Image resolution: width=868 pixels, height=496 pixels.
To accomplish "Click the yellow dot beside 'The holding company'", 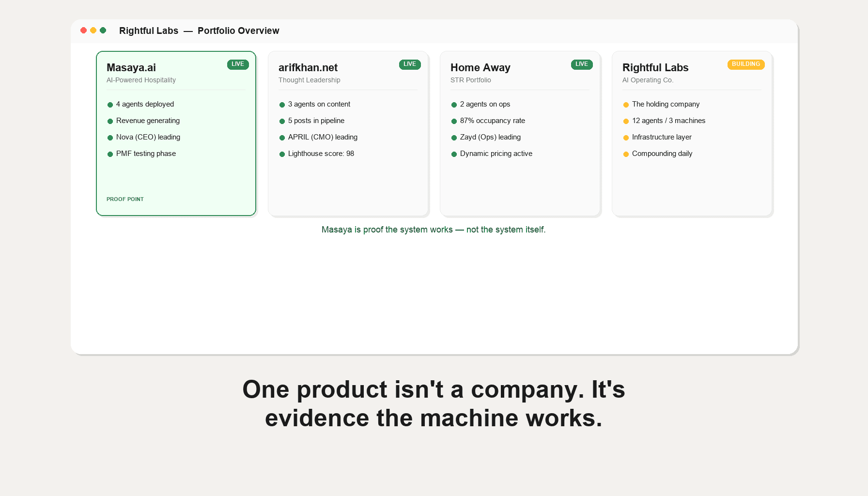I will pos(626,105).
